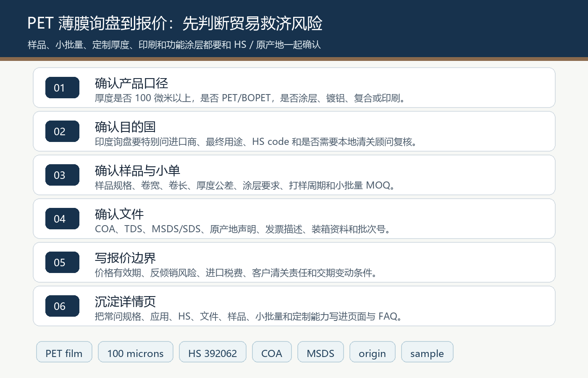Screen dimensions: 588x378
Task: Select the 100 microns tag
Action: pyautogui.click(x=136, y=352)
